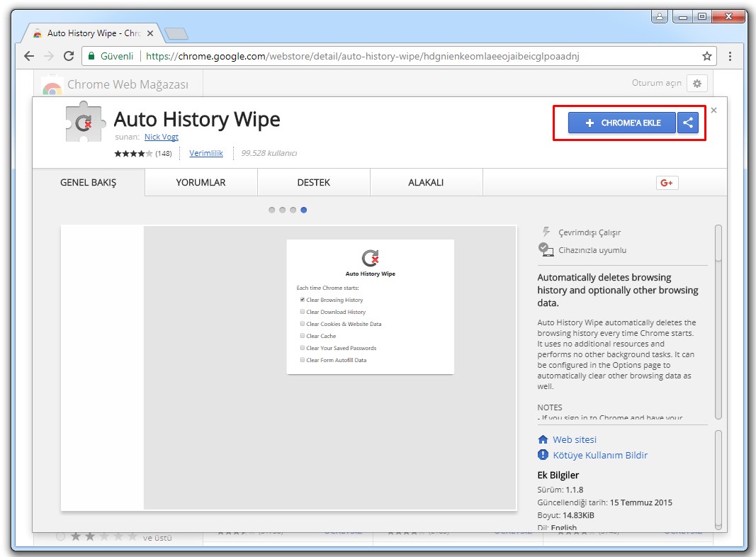This screenshot has width=756, height=557.
Task: Click the web store settings gear
Action: 697,84
